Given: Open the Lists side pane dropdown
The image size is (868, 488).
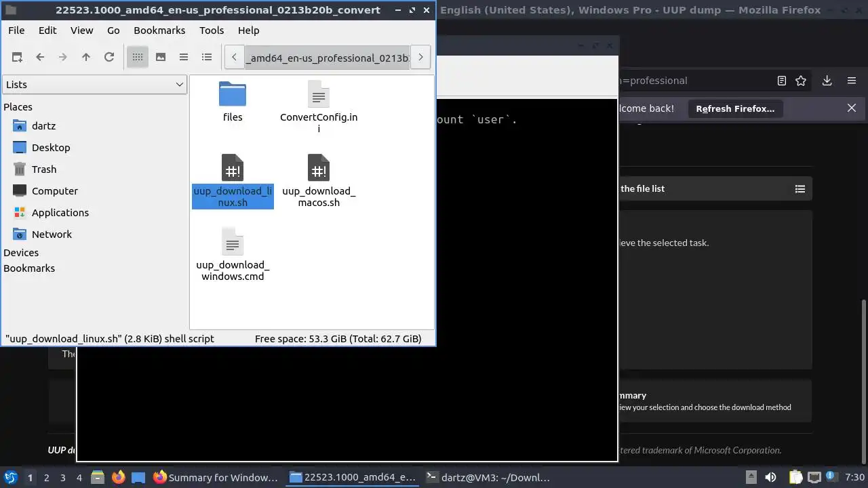Looking at the screenshot, I should point(95,85).
